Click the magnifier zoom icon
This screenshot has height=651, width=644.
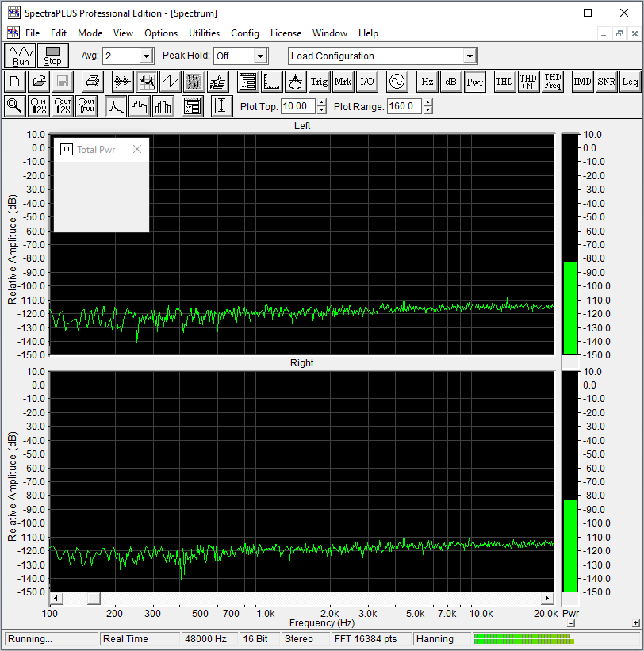[x=14, y=106]
